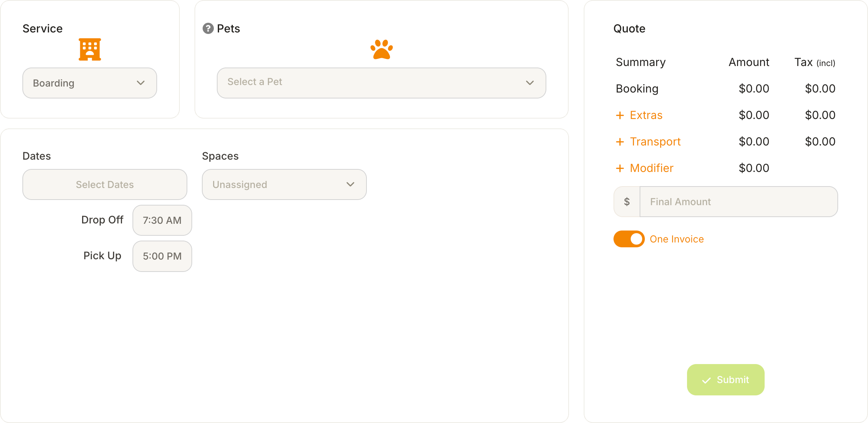Open the Pets help question mark icon
Image resolution: width=868 pixels, height=423 pixels.
click(x=208, y=28)
